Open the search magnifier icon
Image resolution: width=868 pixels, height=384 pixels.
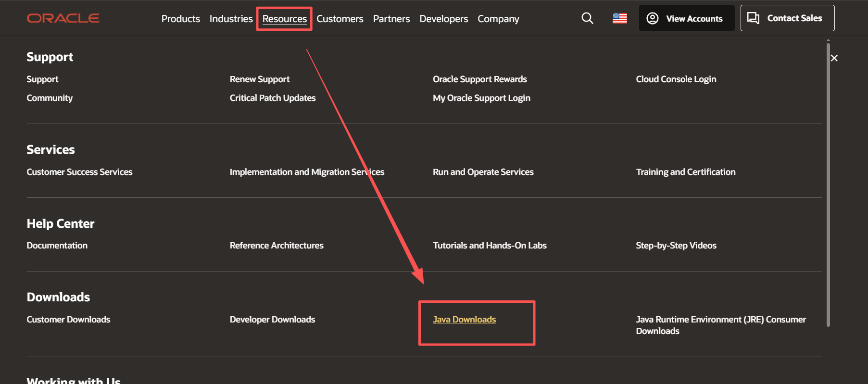pyautogui.click(x=587, y=18)
